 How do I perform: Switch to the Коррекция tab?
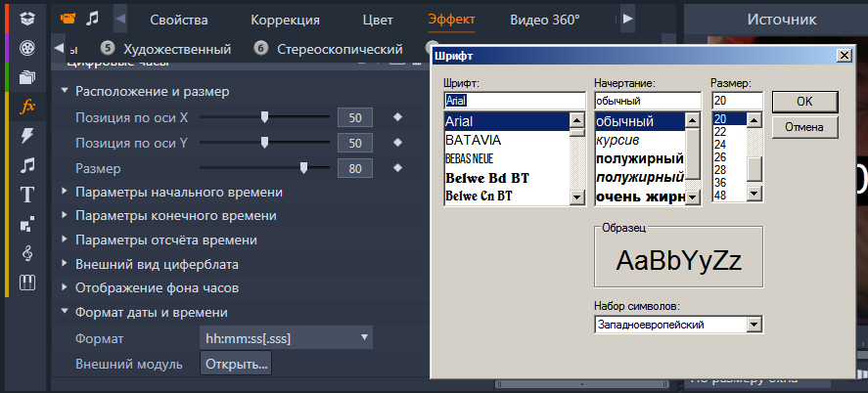pos(285,20)
